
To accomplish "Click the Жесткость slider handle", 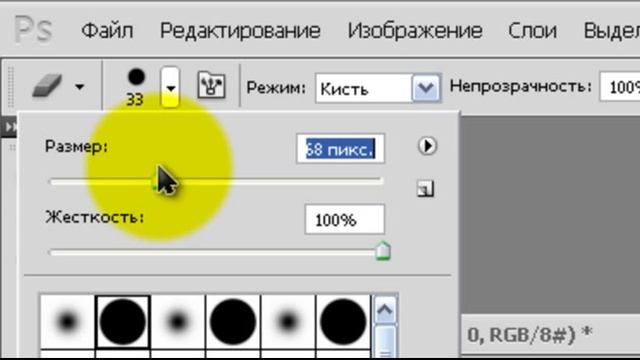I will pos(382,251).
